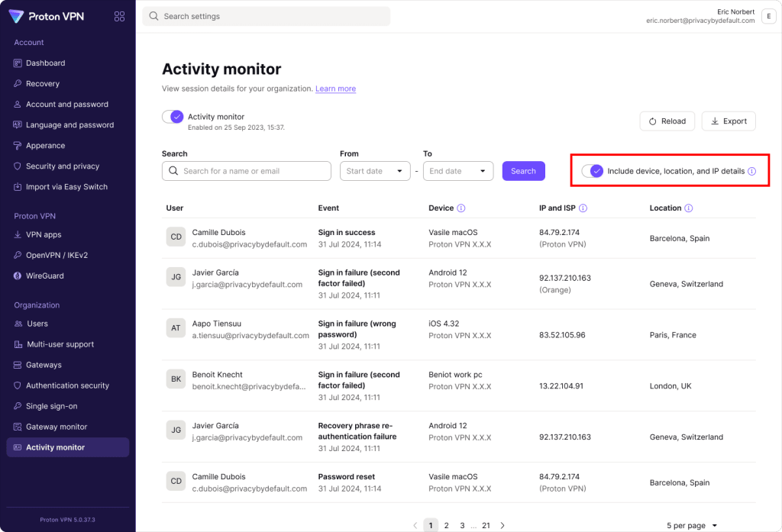Viewport: 782px width, 532px height.
Task: Click the AT avatar for Aapo Tiensuu
Action: click(176, 328)
